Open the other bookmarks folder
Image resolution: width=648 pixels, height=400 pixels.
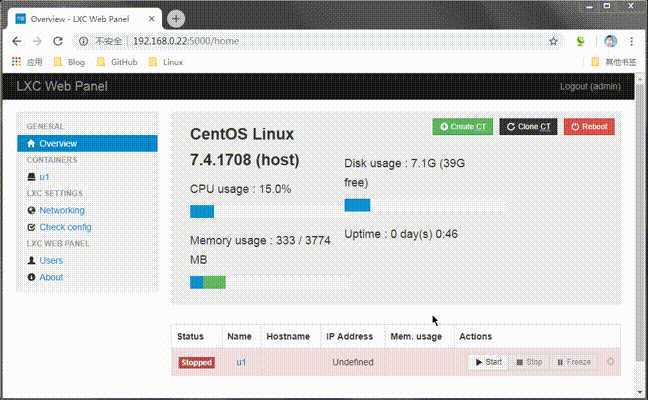pos(614,62)
